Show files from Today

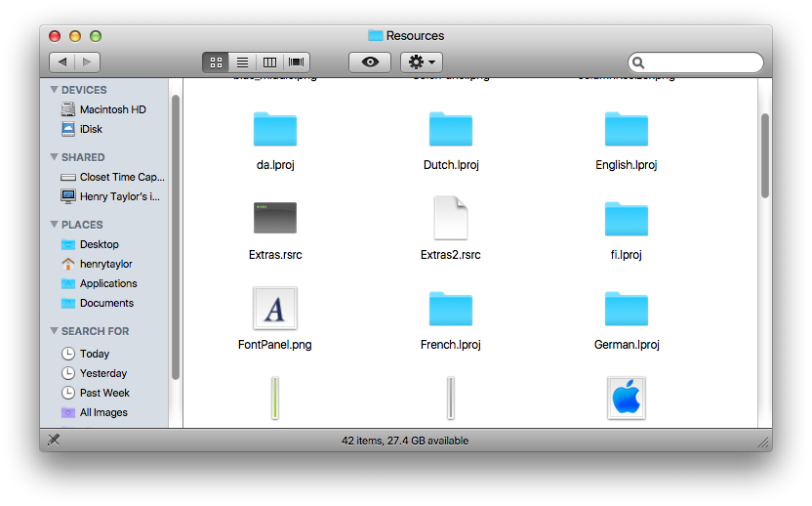(86, 354)
